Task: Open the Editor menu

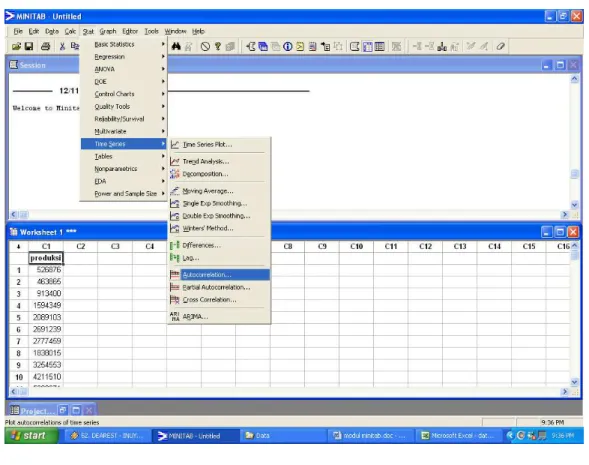Action: tap(130, 31)
